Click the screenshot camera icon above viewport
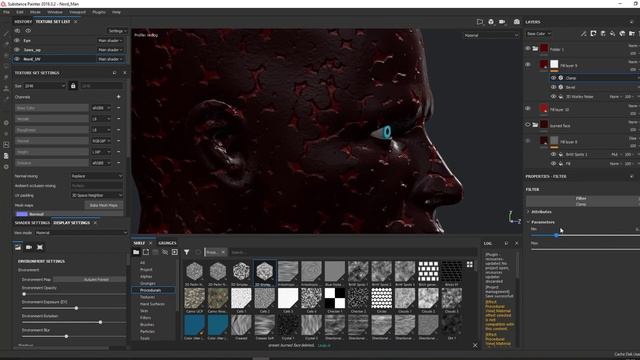Viewport: 640px width, 360px height. [517, 22]
